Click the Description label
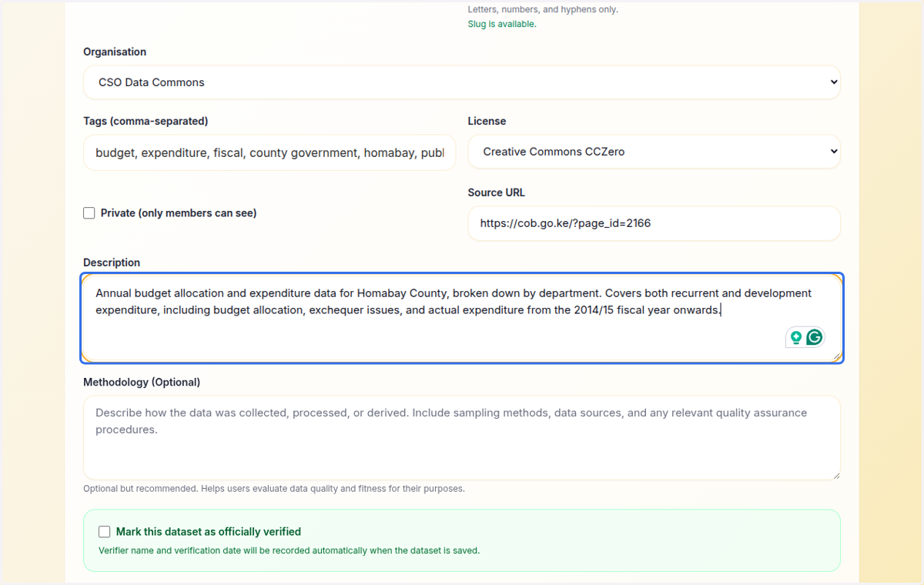Screen dimensions: 924x585 112,262
